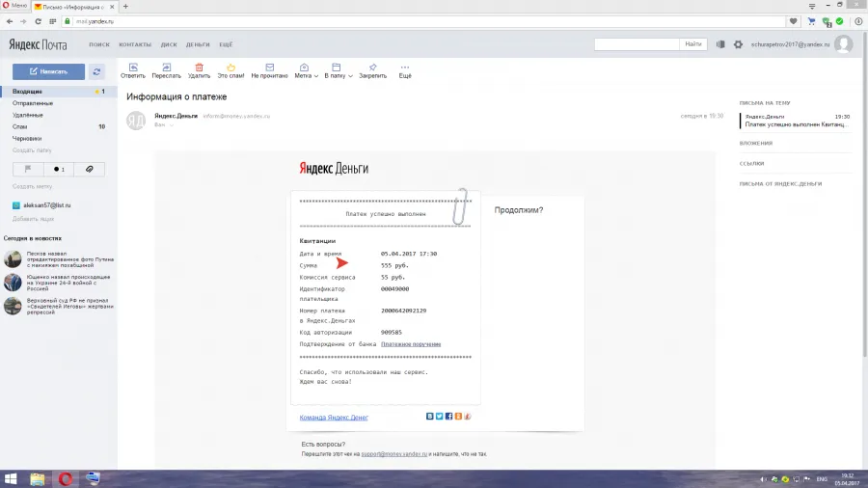The image size is (868, 488).
Task: Open the Отправленные sent folder
Action: tap(33, 103)
